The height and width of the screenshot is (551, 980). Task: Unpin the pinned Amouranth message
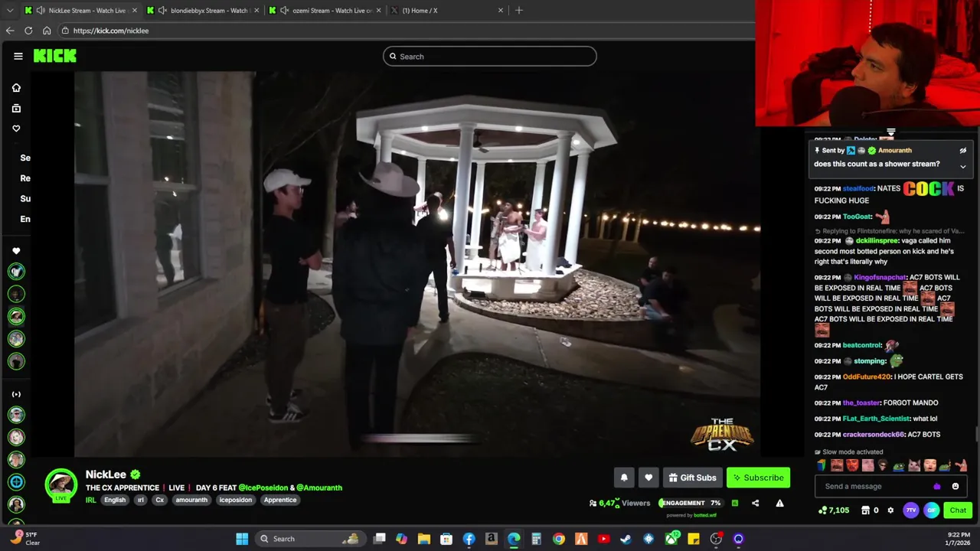point(963,151)
